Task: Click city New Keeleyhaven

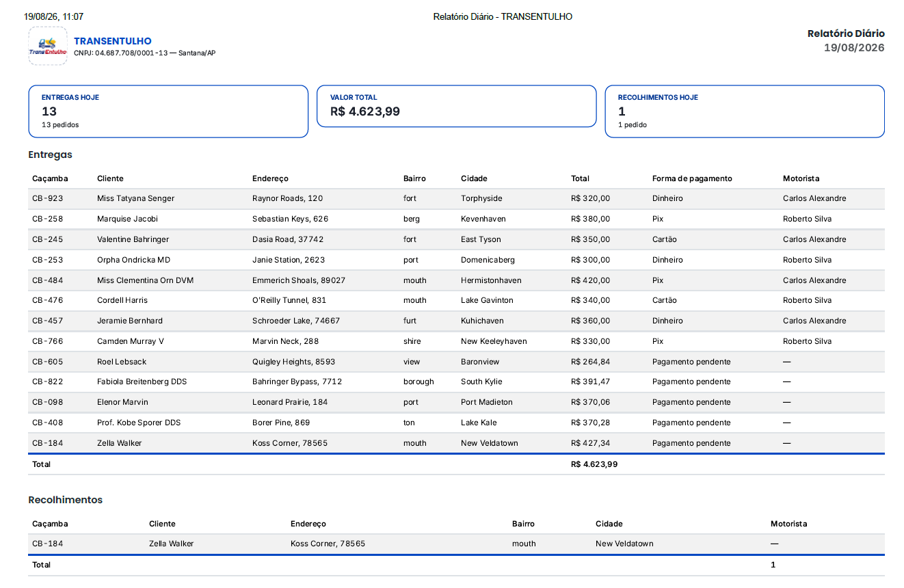Action: (x=494, y=341)
